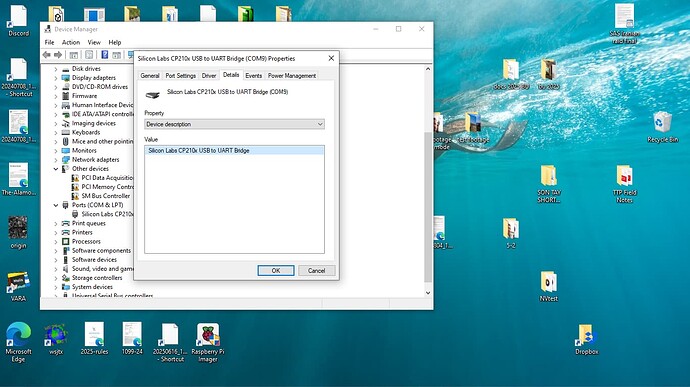Open the 2025-rules desktop file
The width and height of the screenshot is (690, 387).
[94, 339]
